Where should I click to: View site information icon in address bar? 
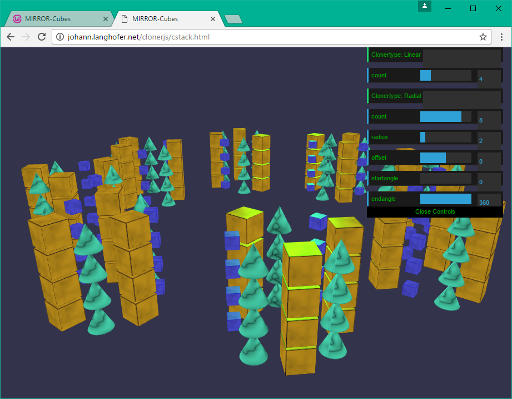[60, 37]
